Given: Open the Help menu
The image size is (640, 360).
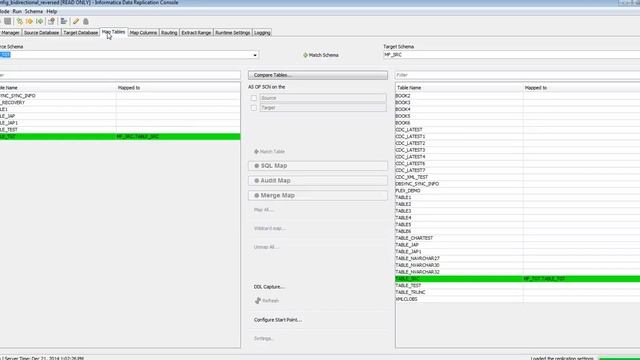Looking at the screenshot, I should [x=51, y=11].
